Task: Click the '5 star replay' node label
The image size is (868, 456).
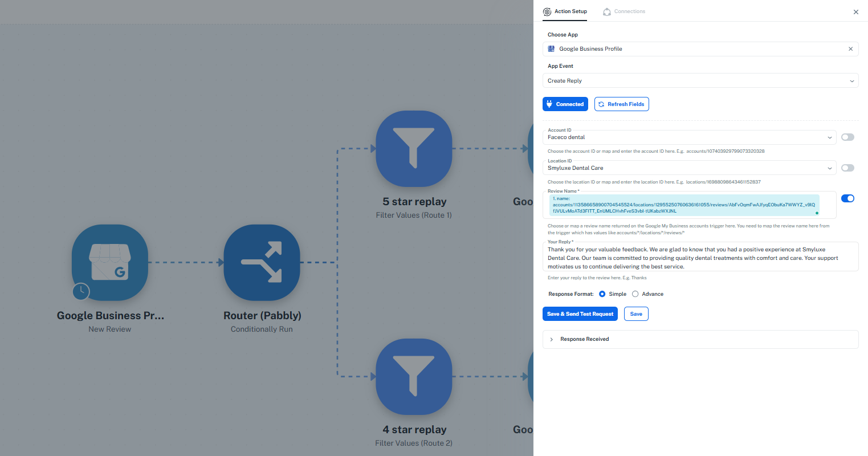Action: click(x=414, y=202)
